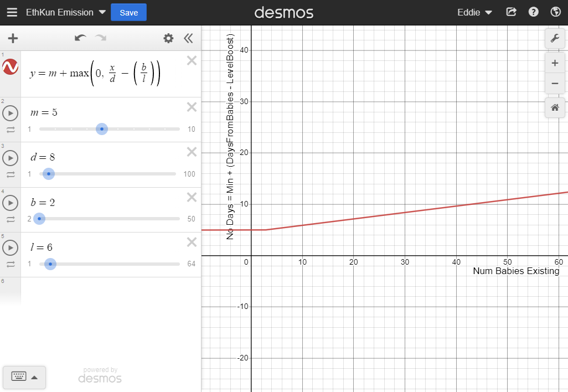The image size is (568, 392).
Task: Open the edit list gear icon
Action: [x=168, y=38]
